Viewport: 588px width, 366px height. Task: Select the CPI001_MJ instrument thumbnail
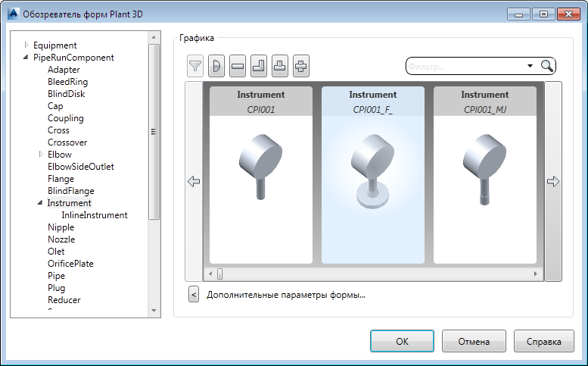(x=485, y=175)
